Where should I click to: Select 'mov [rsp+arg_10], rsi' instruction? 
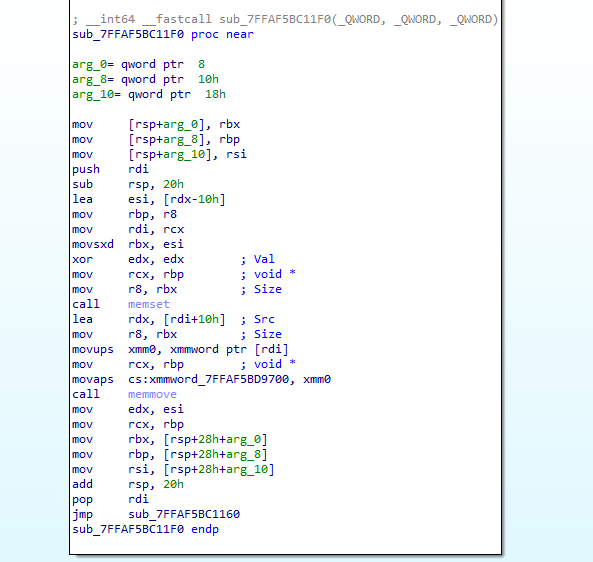(160, 154)
